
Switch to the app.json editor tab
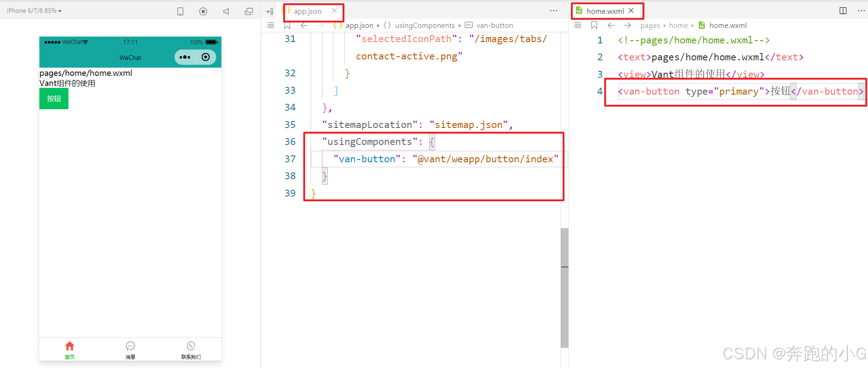click(x=307, y=11)
